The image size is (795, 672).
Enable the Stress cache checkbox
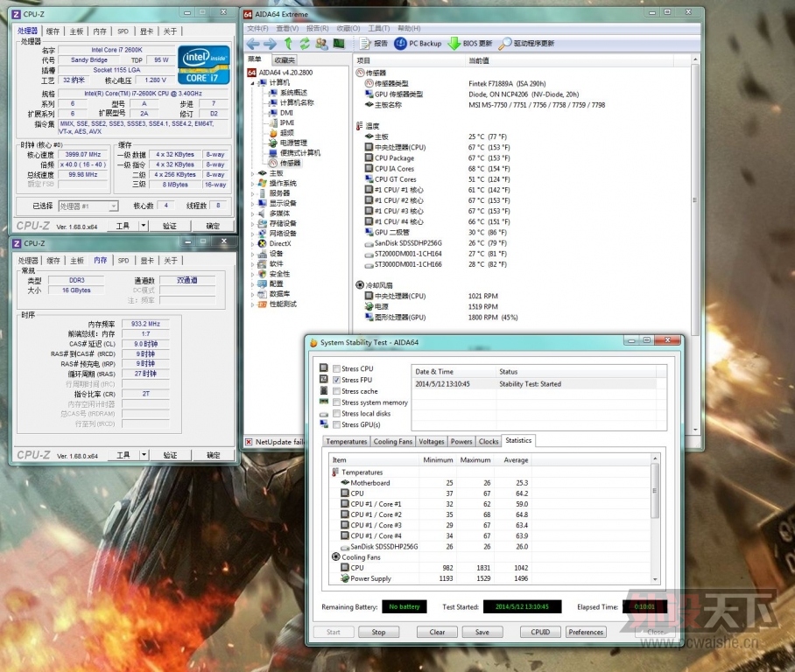[x=336, y=391]
